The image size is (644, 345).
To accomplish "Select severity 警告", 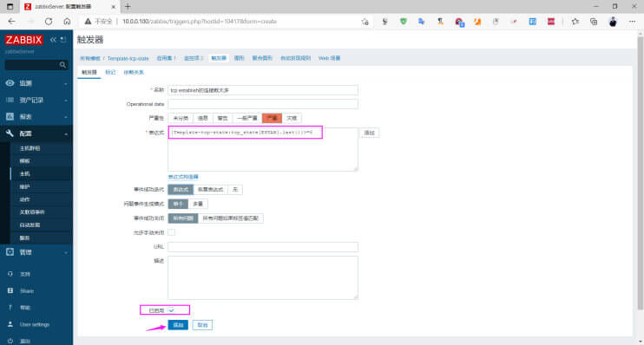I will [x=222, y=118].
